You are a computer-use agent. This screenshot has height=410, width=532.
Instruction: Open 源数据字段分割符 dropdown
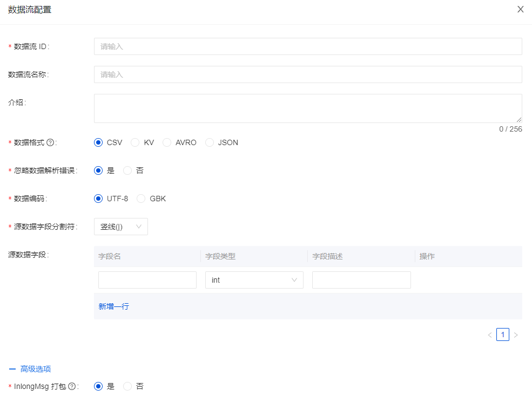[121, 227]
